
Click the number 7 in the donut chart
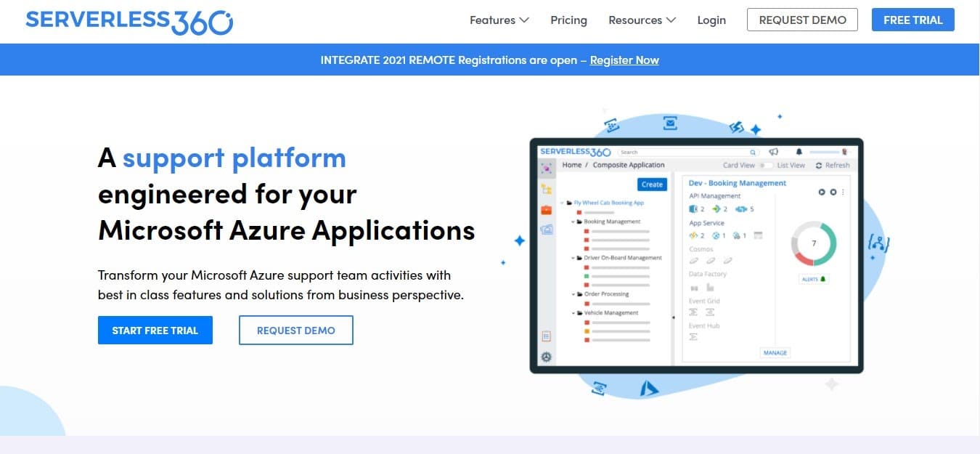814,243
